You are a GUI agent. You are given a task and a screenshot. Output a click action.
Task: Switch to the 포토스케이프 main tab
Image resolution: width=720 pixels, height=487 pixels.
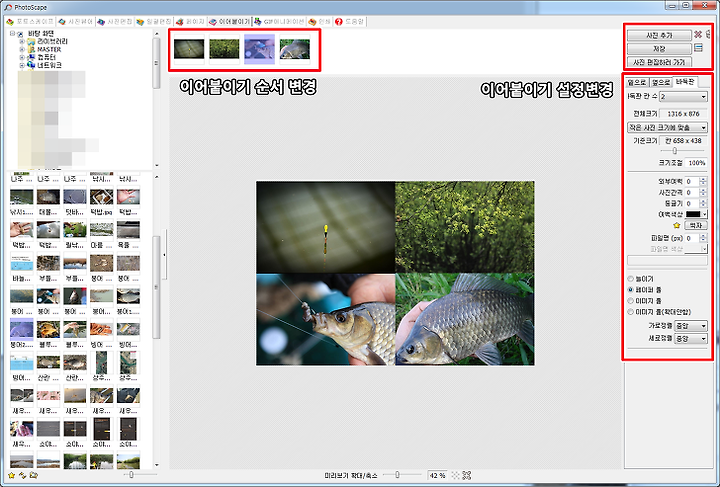[x=30, y=22]
